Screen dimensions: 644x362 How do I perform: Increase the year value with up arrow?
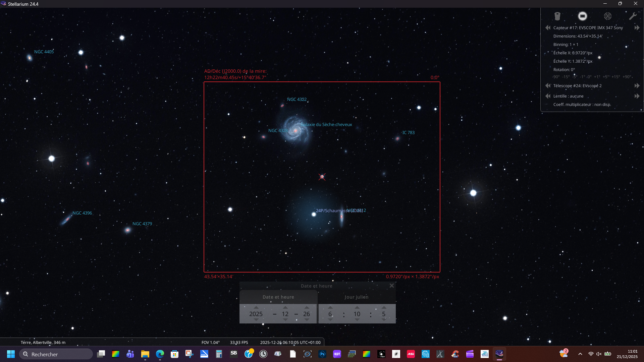(256, 307)
